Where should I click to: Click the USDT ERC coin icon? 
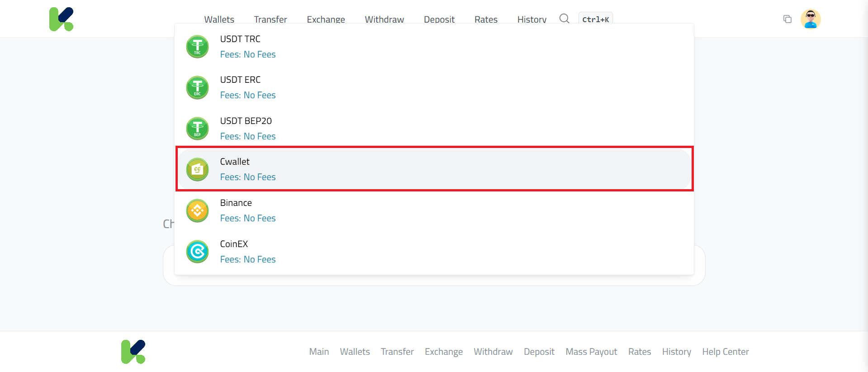coord(198,87)
